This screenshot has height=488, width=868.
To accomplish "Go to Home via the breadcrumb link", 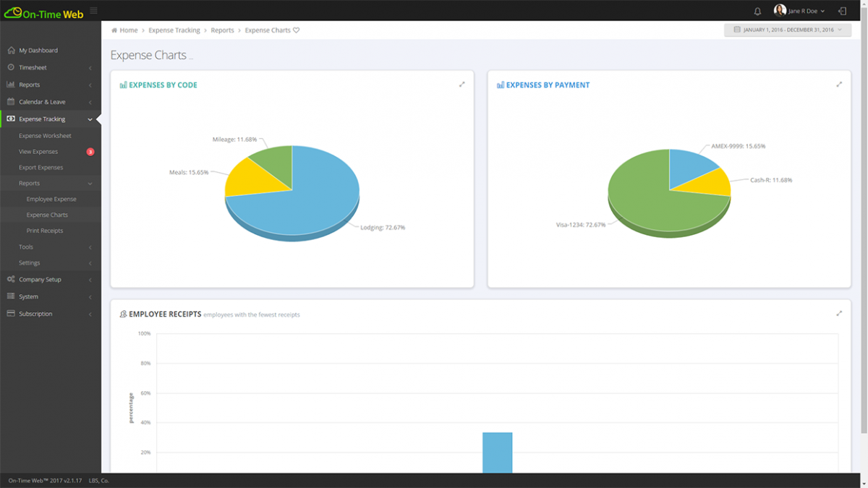I will click(x=129, y=30).
